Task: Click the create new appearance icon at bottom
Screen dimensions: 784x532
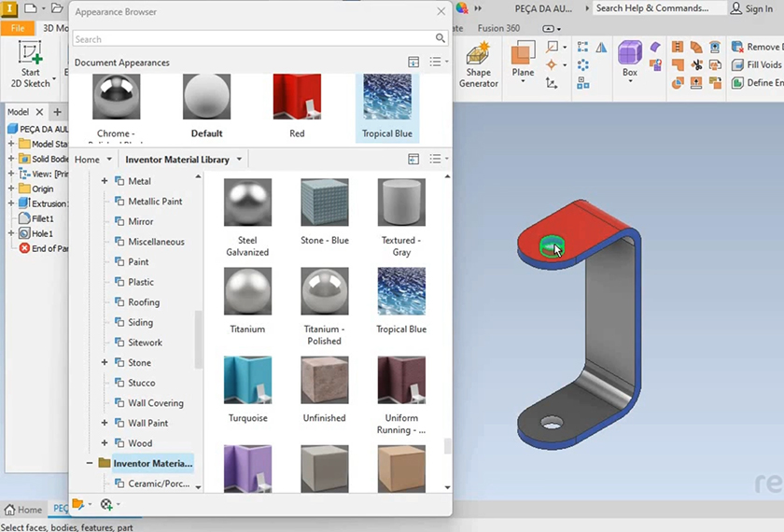Action: [x=106, y=505]
